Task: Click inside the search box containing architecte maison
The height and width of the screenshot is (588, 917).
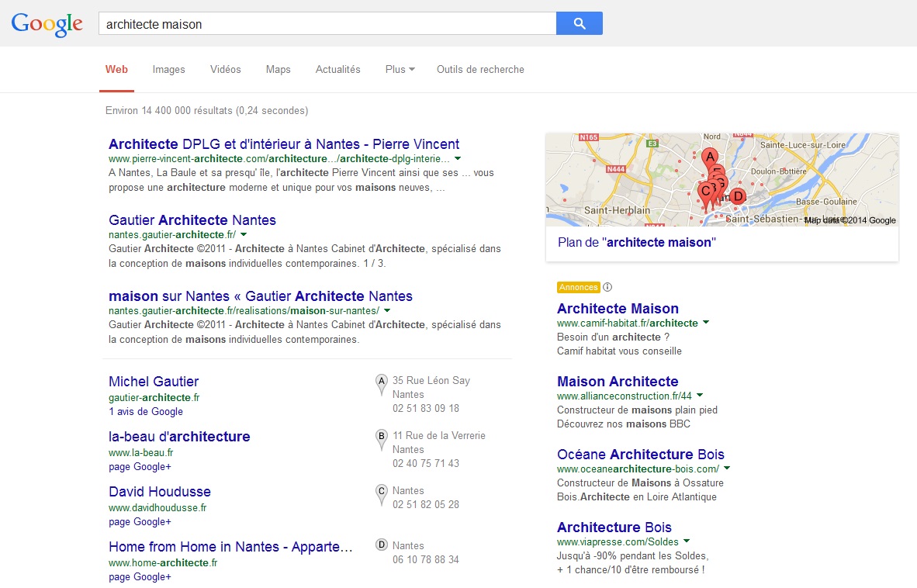Action: point(327,24)
